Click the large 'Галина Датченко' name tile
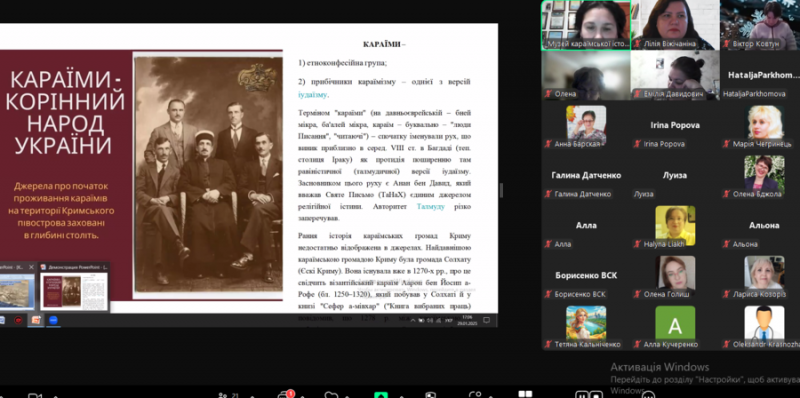Image resolution: width=800 pixels, height=398 pixels. (x=586, y=175)
